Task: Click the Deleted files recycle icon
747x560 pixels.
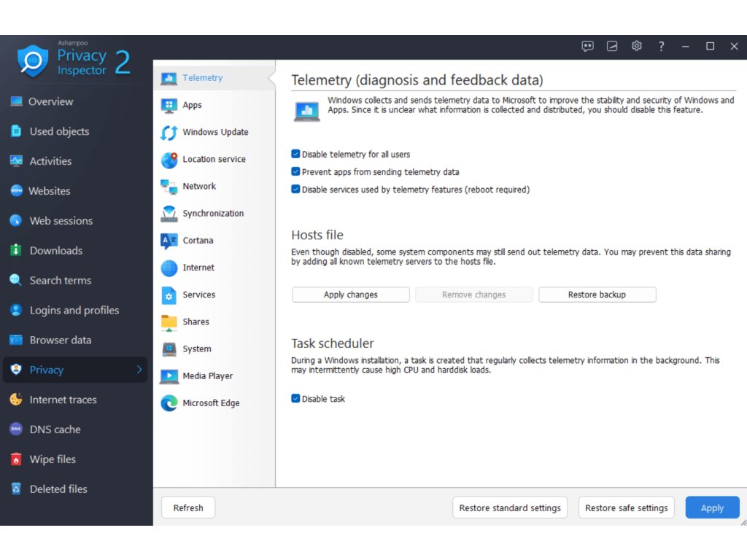Action: pos(16,489)
